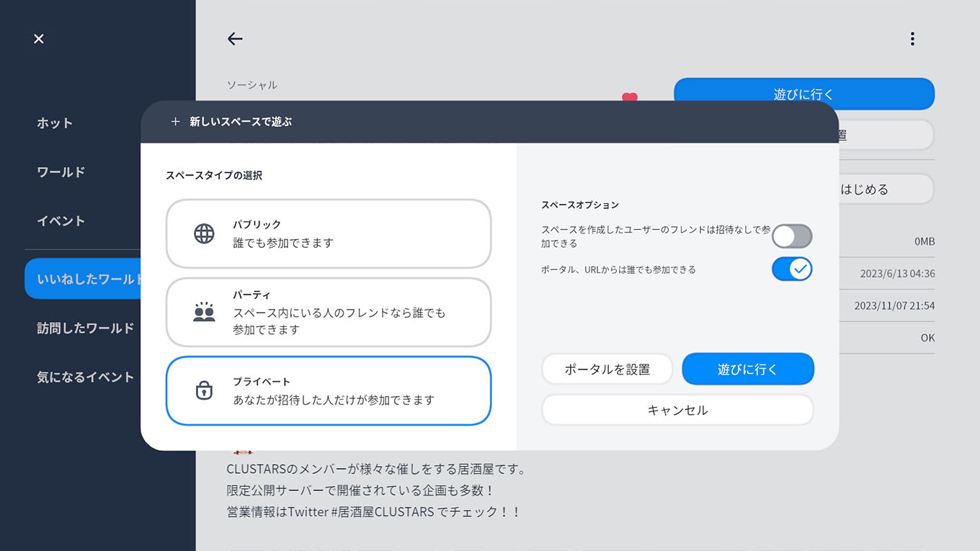980x551 pixels.
Task: Click the back arrow icon
Action: [235, 39]
